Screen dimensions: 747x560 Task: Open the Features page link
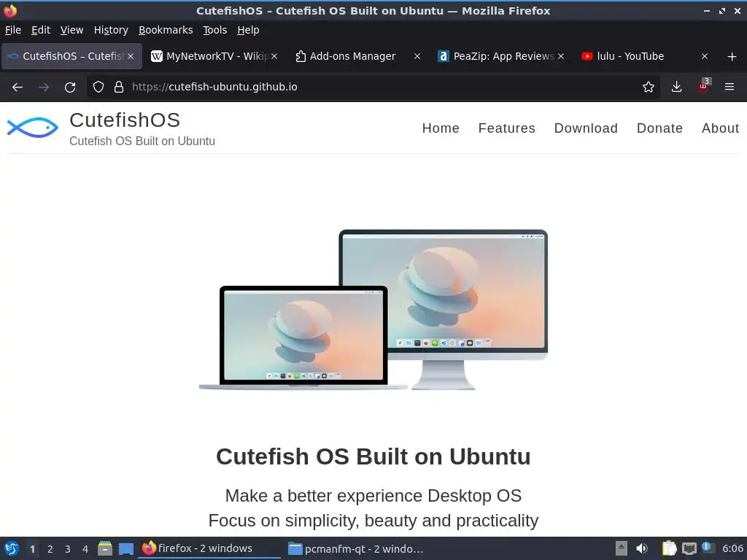pyautogui.click(x=507, y=128)
